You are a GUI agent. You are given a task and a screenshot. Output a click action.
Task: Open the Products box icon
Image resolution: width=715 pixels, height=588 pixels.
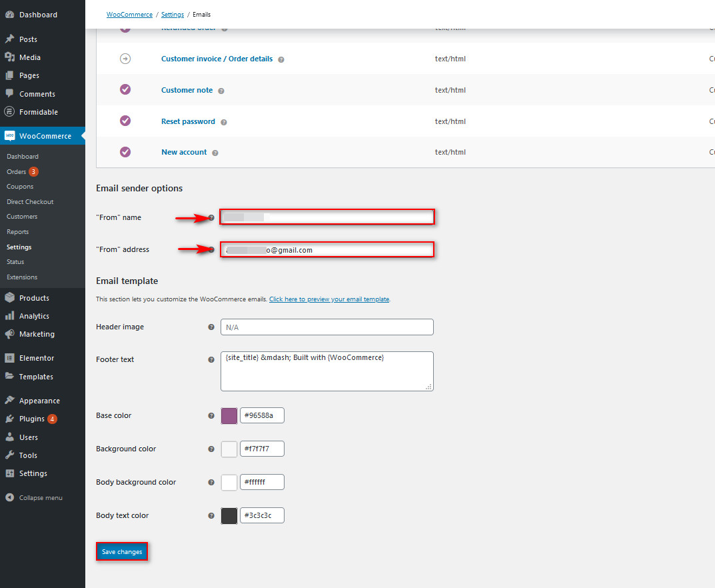point(9,298)
